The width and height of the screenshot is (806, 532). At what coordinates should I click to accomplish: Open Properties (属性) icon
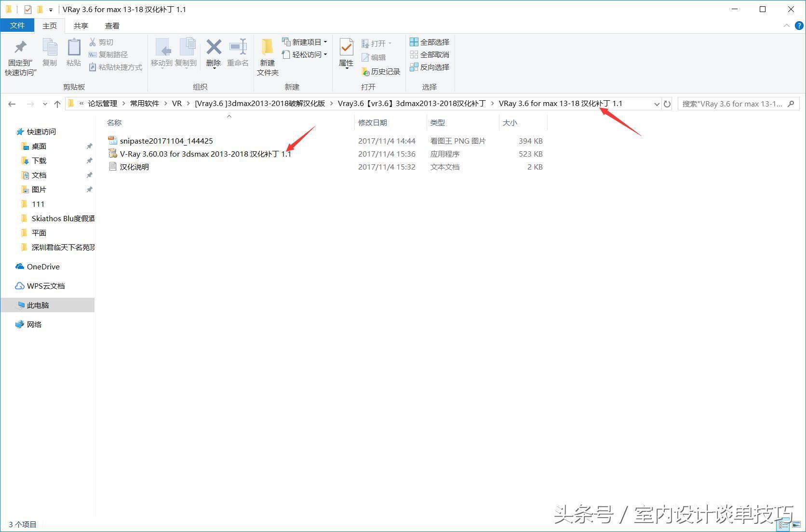coord(346,47)
